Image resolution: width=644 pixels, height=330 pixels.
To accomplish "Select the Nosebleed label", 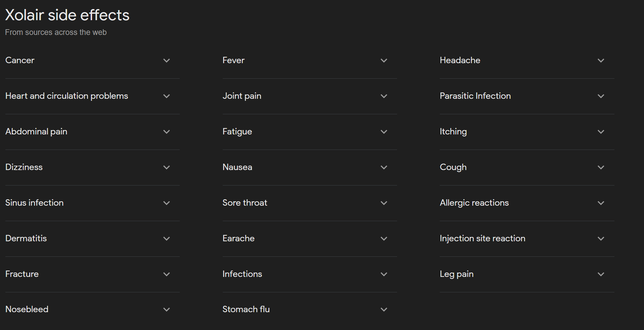I will (x=27, y=310).
